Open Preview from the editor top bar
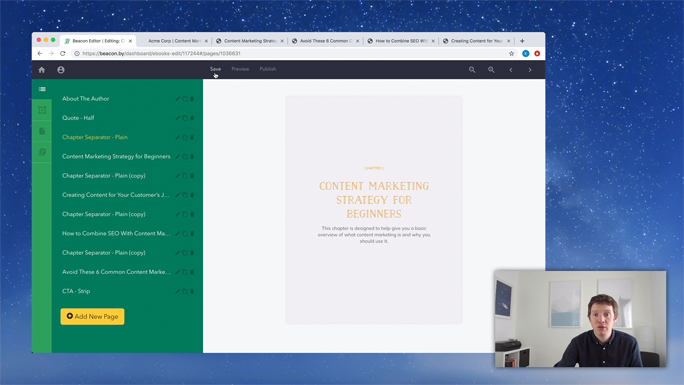This screenshot has width=684, height=385. coord(240,69)
